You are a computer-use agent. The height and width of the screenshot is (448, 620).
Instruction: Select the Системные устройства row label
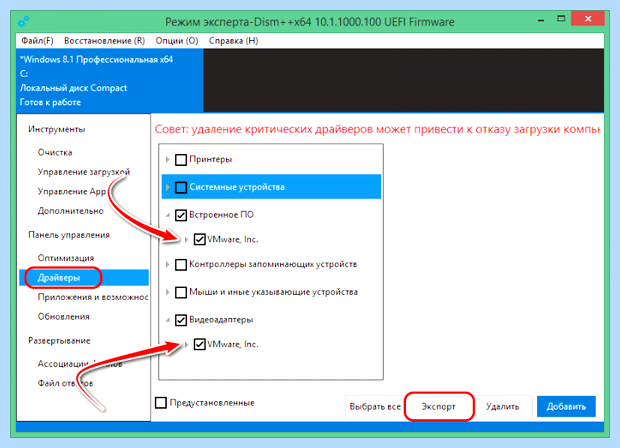point(237,187)
